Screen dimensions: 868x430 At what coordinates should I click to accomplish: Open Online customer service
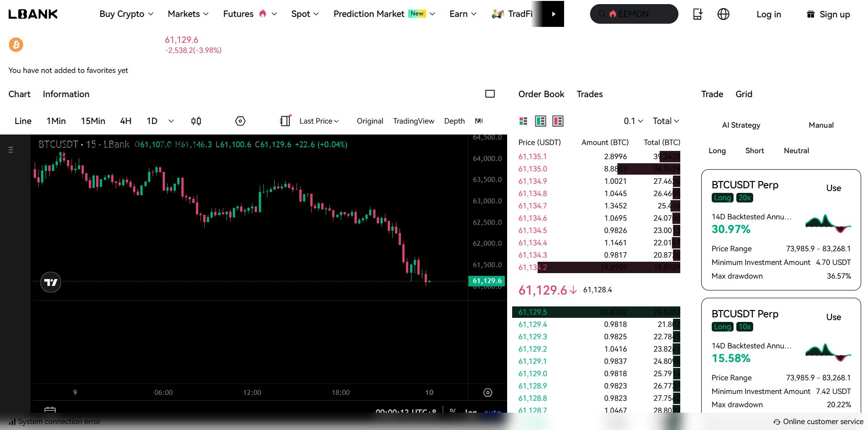818,422
